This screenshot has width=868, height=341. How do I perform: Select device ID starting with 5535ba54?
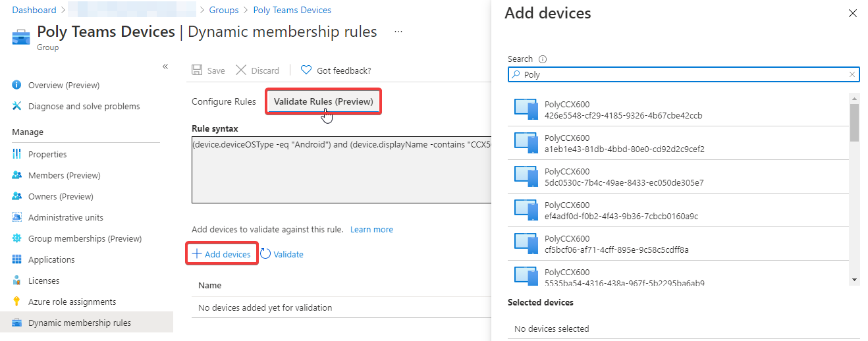624,283
